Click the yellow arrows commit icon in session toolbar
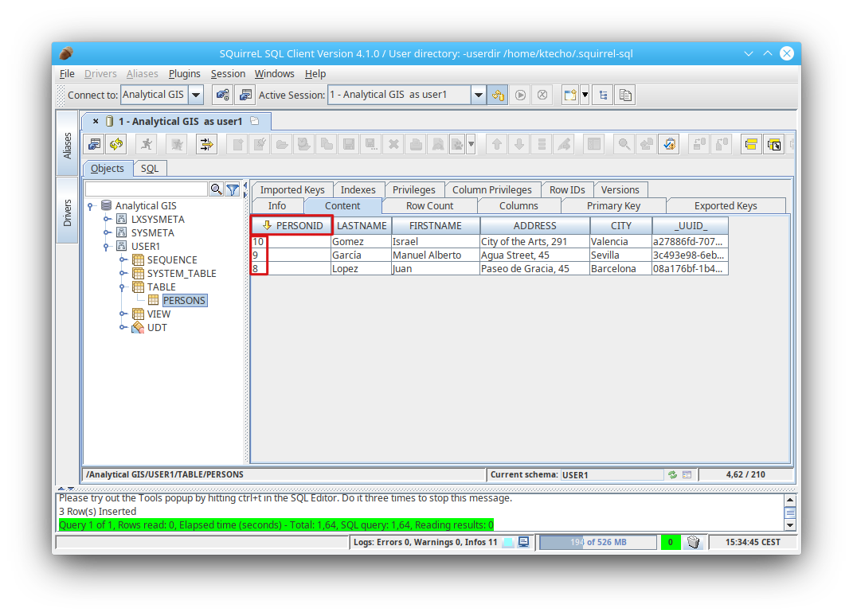Viewport: 853px width, 616px height. [x=207, y=144]
